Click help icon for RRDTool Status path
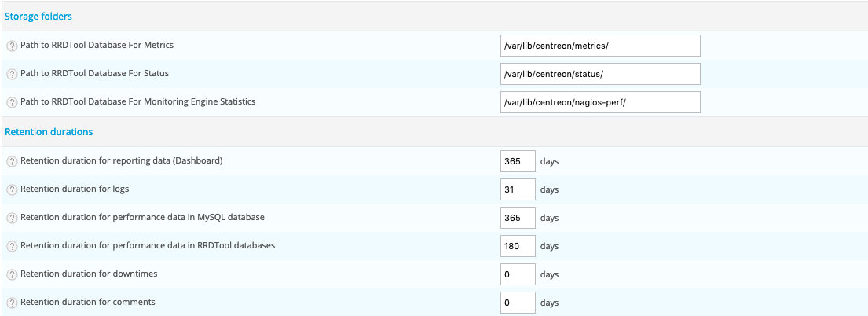The height and width of the screenshot is (316, 868). (x=12, y=75)
